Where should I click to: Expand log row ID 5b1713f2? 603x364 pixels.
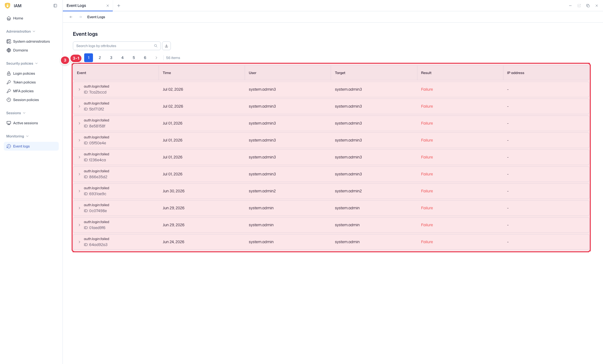click(79, 106)
